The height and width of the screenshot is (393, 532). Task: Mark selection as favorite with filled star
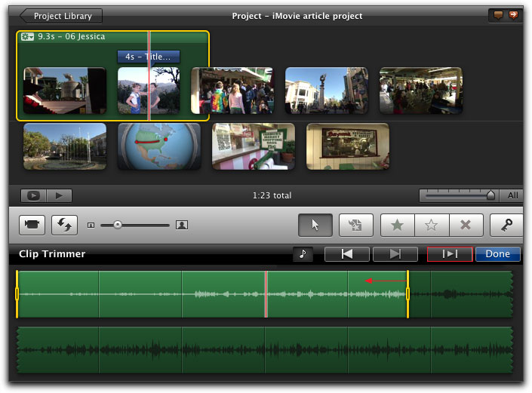(x=398, y=225)
